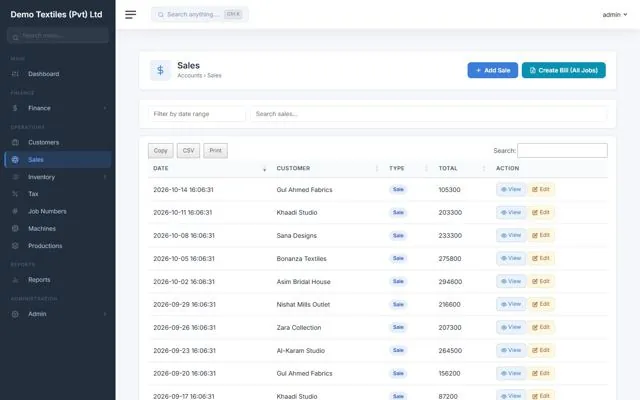Edit the Gul Ahmed Fabrics 105300 sale

click(x=541, y=189)
